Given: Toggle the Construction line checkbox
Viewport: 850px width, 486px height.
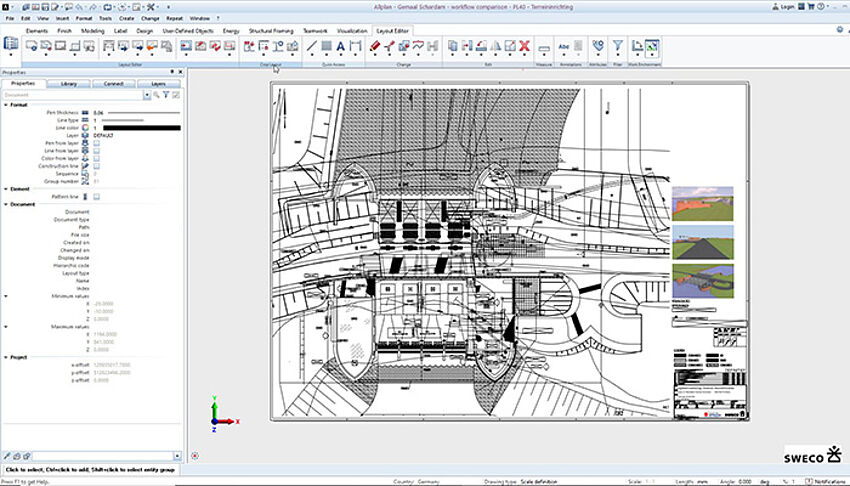Looking at the screenshot, I should coord(97,165).
